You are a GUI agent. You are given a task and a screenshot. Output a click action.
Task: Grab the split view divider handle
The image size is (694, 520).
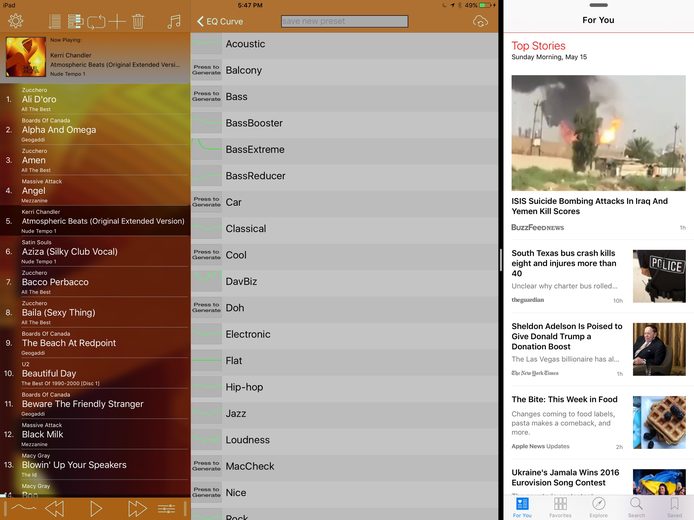(501, 260)
